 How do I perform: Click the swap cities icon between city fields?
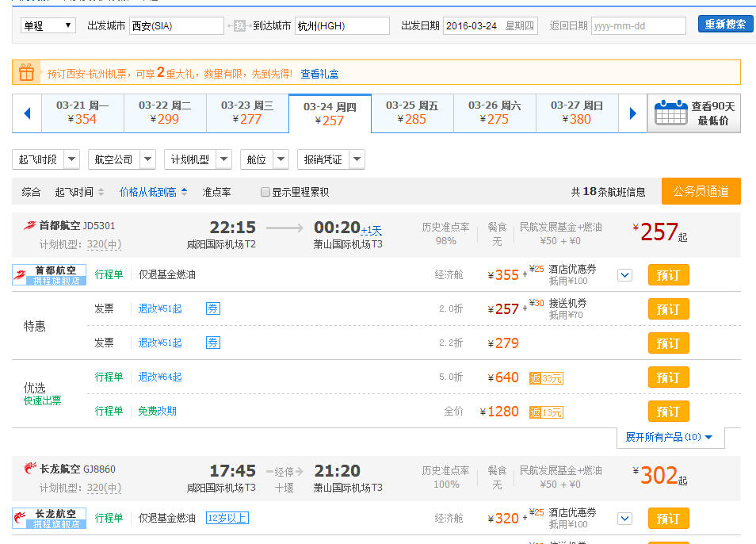239,25
